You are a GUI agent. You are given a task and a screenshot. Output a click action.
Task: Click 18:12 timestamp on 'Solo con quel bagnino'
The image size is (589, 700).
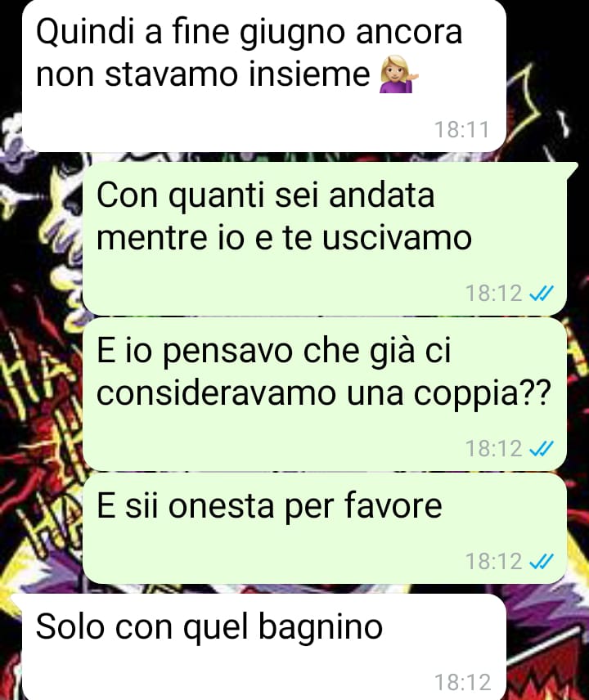(462, 682)
